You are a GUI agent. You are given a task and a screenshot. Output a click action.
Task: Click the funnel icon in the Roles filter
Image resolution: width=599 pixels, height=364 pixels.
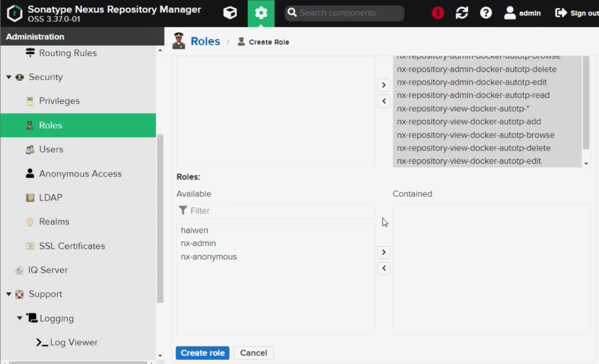(x=183, y=210)
